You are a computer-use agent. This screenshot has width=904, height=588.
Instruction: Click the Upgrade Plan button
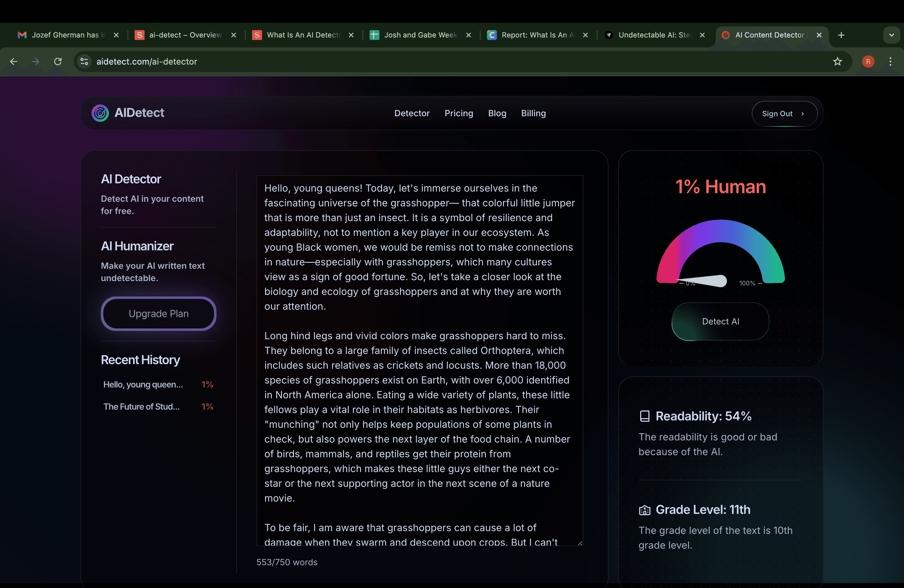[x=158, y=313]
